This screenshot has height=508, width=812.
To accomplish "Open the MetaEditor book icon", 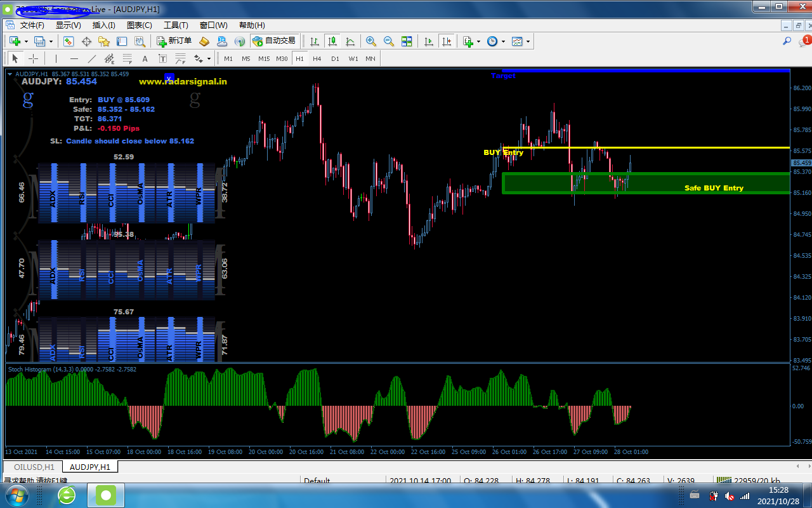I will pos(204,41).
